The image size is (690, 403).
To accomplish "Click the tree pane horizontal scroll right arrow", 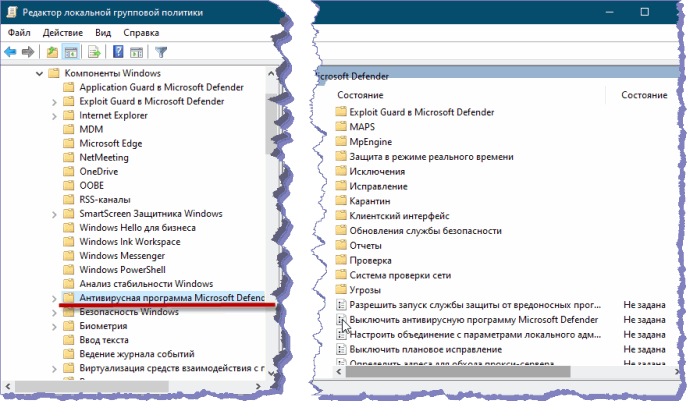I will (x=259, y=387).
